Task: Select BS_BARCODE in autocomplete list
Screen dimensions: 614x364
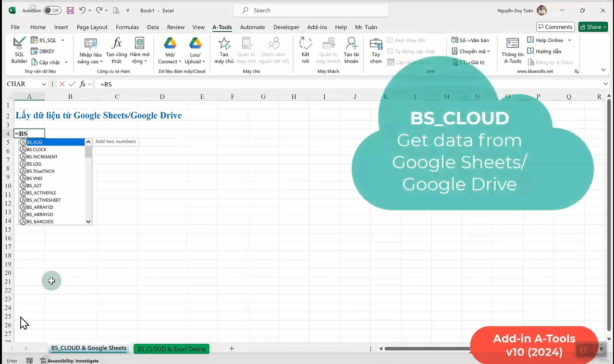Action: coord(52,221)
